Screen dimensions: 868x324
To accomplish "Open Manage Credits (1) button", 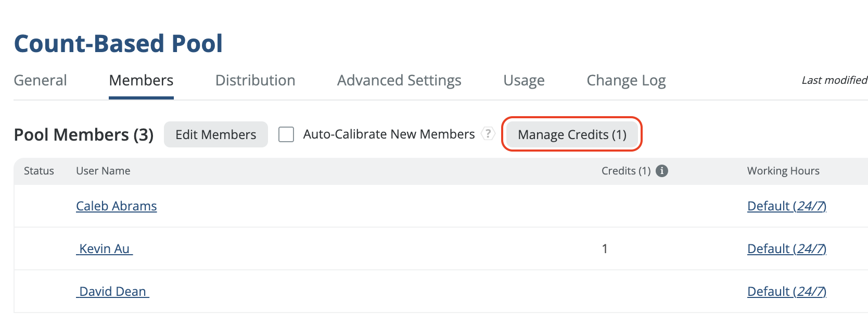I will [x=572, y=134].
